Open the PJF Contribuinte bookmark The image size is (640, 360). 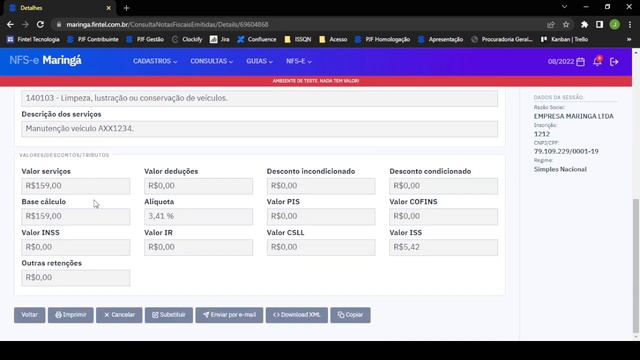tap(93, 40)
